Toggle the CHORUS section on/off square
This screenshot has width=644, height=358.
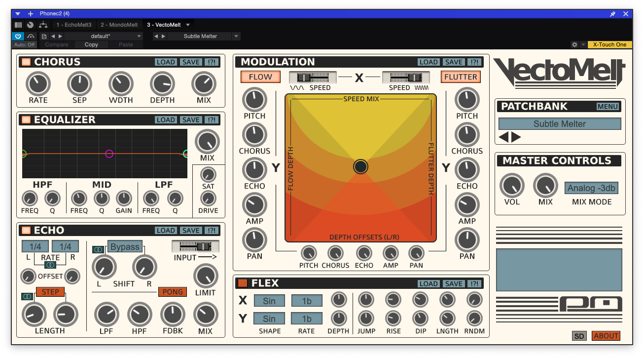[26, 62]
